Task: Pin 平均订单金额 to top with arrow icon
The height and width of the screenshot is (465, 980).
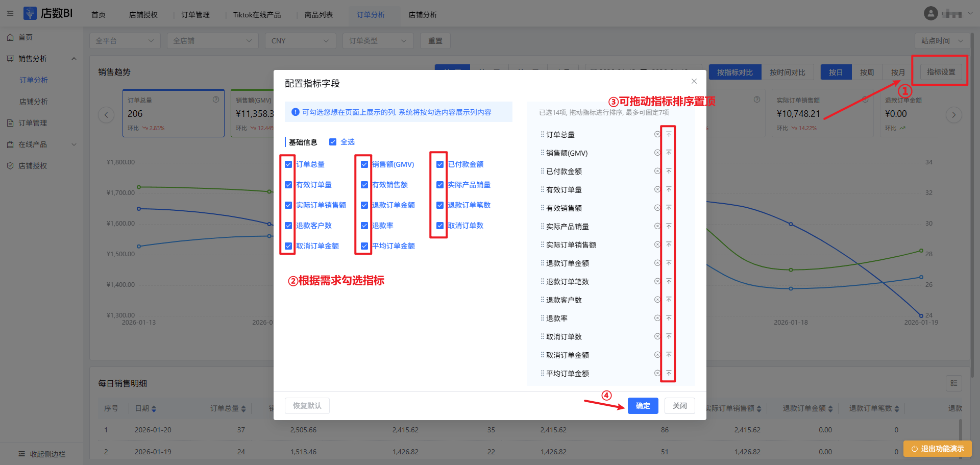Action: click(x=668, y=373)
